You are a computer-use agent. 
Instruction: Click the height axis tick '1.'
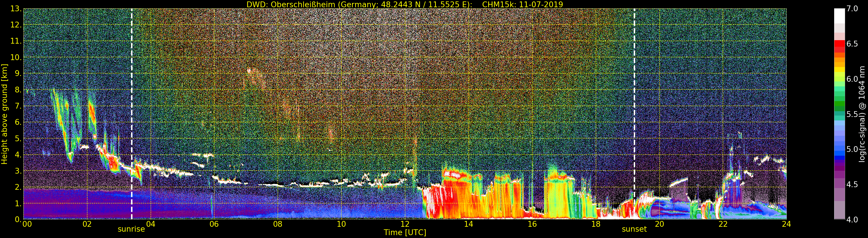18,203
